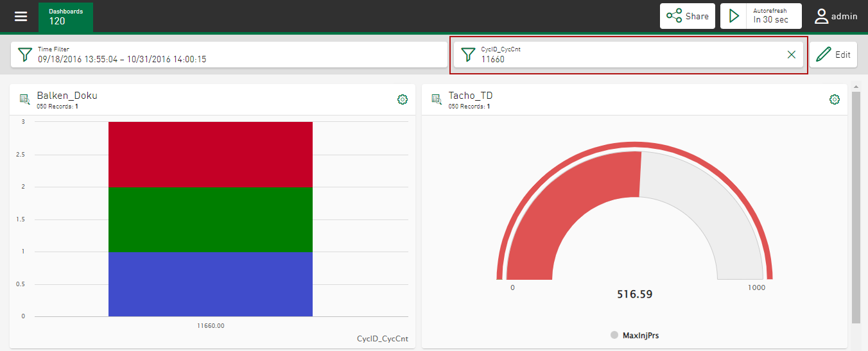The height and width of the screenshot is (351, 868).
Task: Click the Autorefresh In 30 sec text
Action: [770, 16]
